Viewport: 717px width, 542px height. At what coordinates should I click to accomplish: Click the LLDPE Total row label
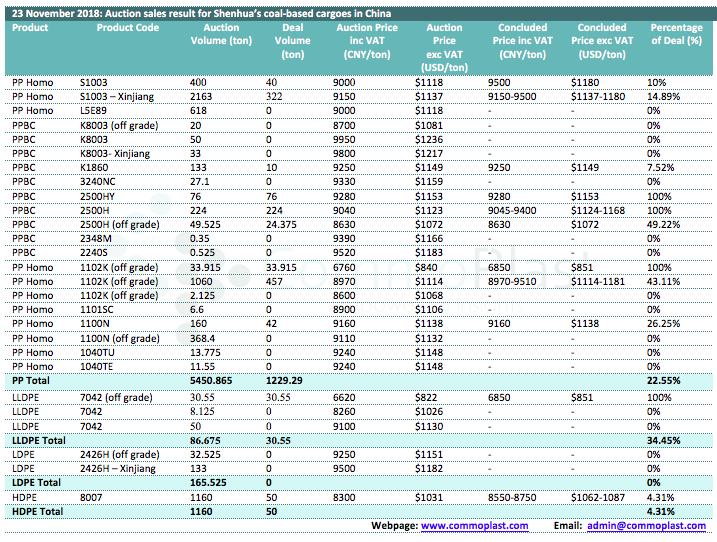point(38,439)
